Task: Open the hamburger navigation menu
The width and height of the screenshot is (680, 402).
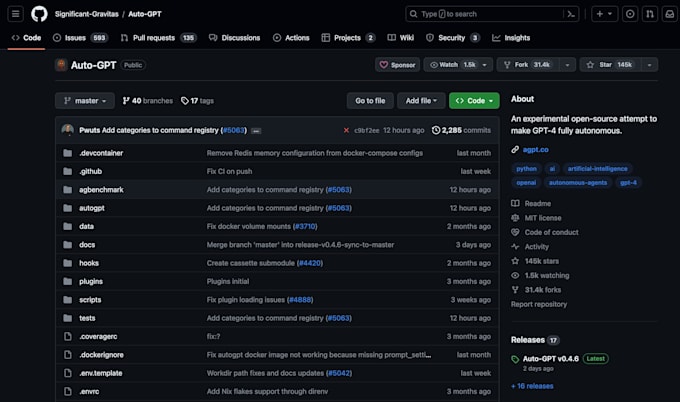Action: coord(14,14)
